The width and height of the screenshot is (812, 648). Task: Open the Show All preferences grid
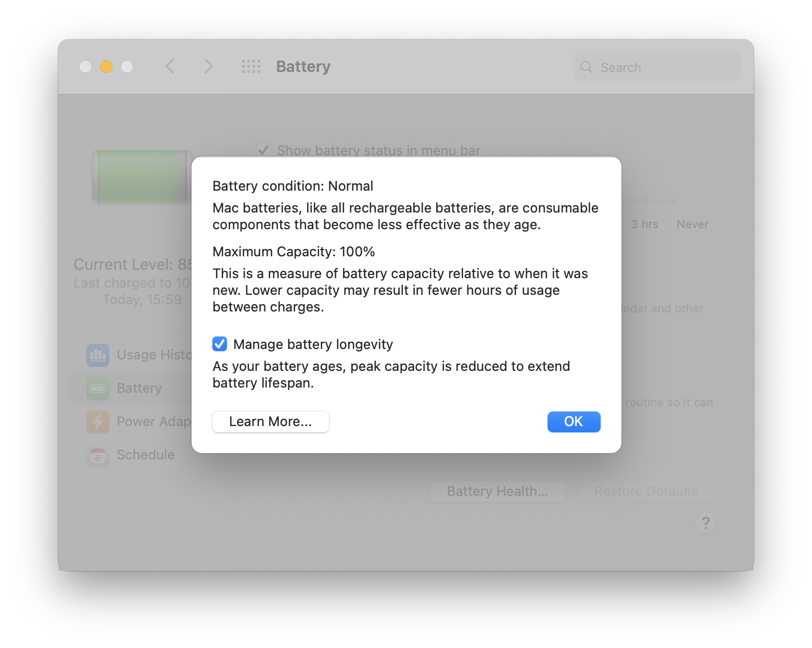tap(251, 67)
